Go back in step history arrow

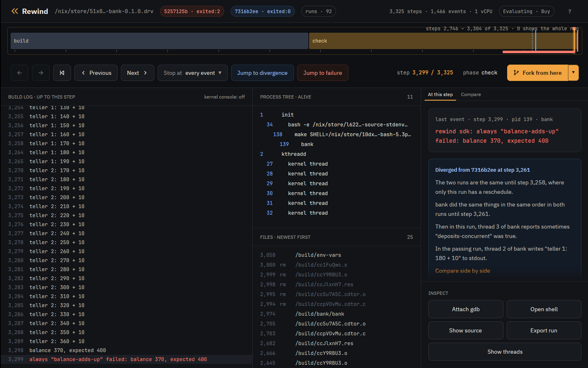(20, 73)
